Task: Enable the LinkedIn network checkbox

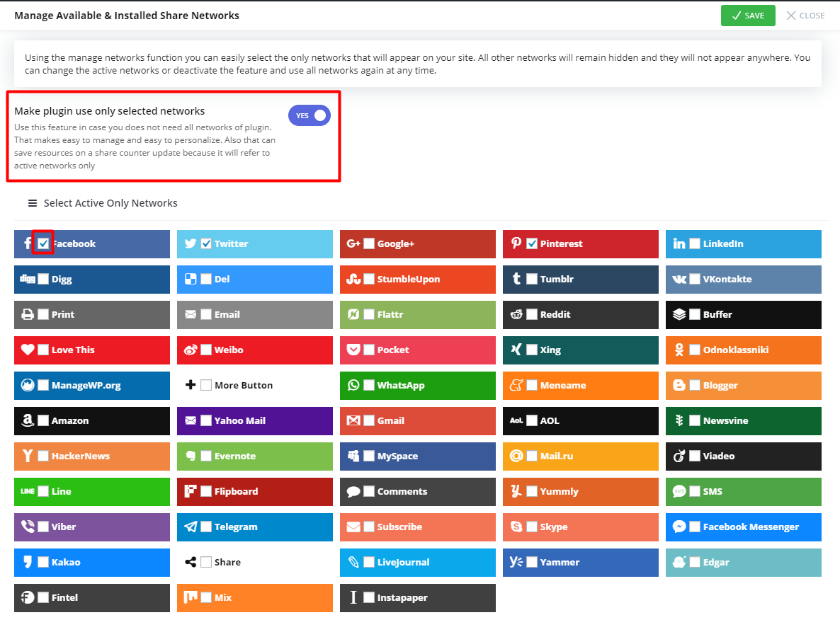Action: [x=695, y=243]
